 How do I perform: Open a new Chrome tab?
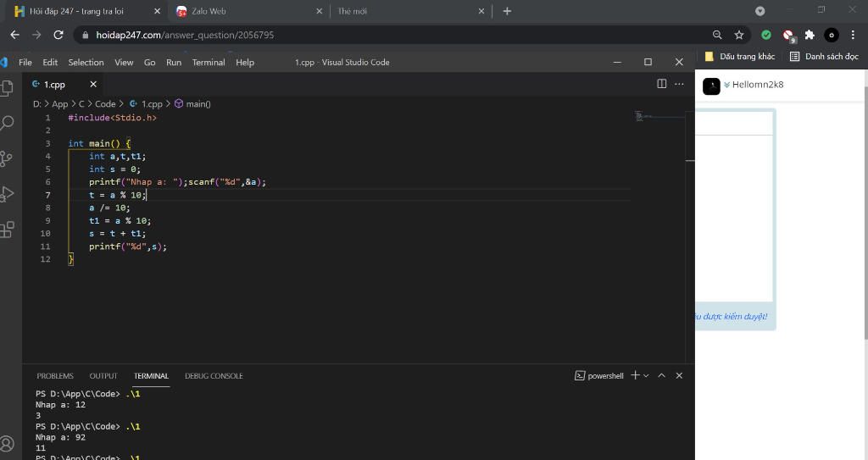click(x=507, y=11)
